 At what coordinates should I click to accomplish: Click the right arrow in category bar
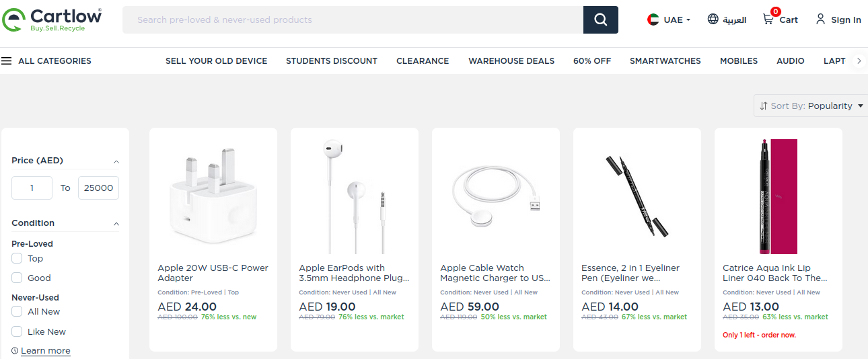(x=859, y=61)
